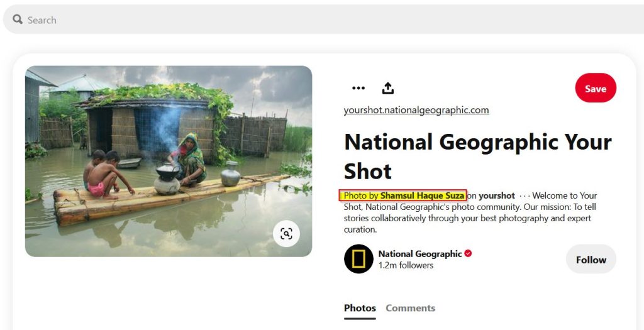
Task: Click the magnifying glass search icon
Action: point(17,19)
